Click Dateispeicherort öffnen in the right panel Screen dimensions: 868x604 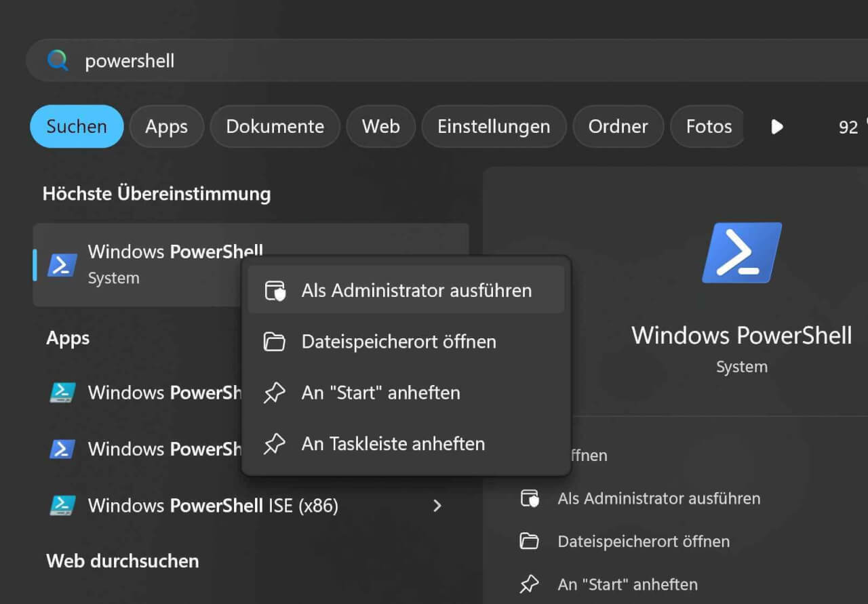point(644,542)
